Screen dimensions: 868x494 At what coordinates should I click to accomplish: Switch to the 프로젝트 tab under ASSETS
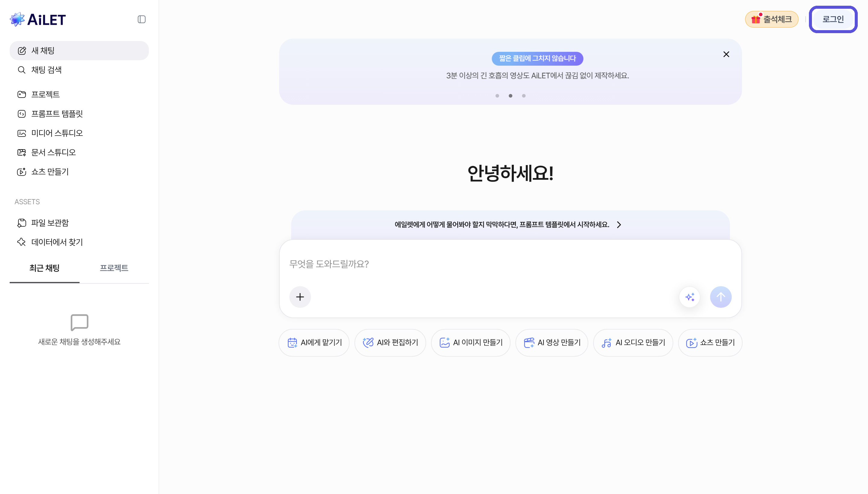point(114,268)
